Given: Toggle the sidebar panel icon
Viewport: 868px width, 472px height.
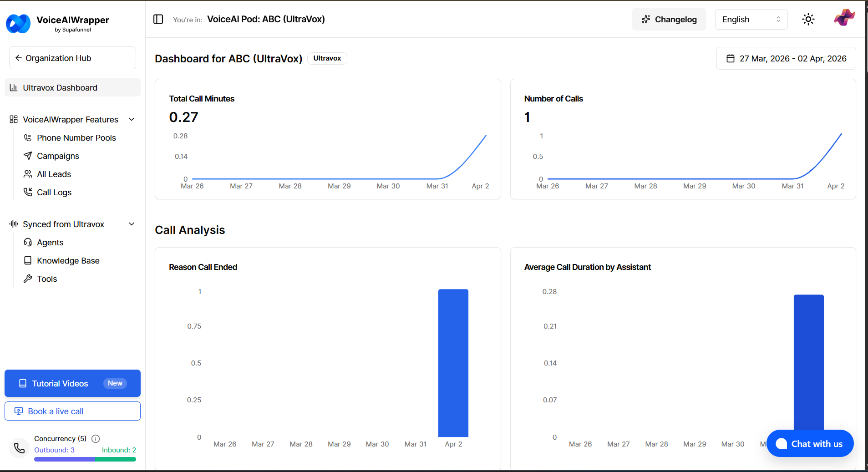Looking at the screenshot, I should (x=158, y=19).
